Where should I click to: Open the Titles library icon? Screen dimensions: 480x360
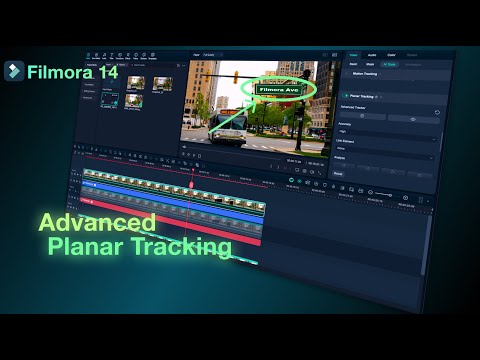coord(112,56)
